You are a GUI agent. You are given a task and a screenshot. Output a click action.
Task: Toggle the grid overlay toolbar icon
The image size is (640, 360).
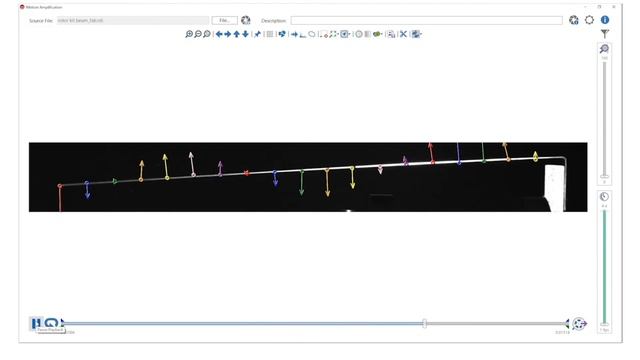[270, 34]
